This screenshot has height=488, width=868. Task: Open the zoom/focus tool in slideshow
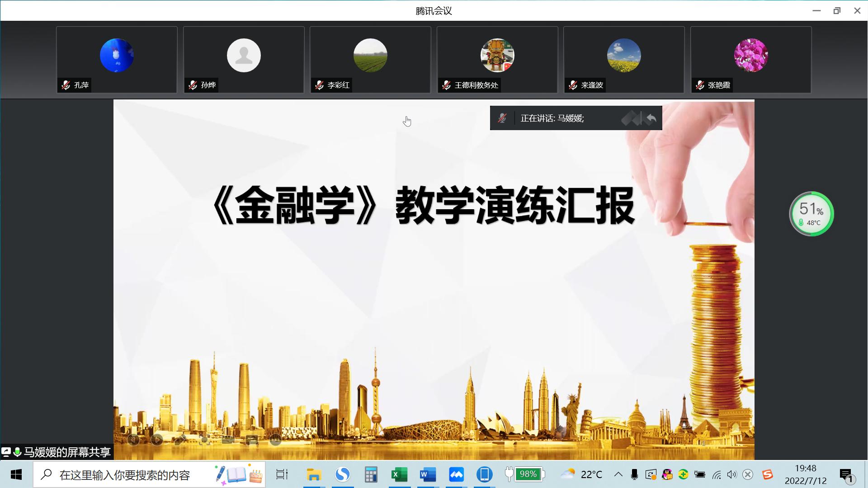point(204,439)
